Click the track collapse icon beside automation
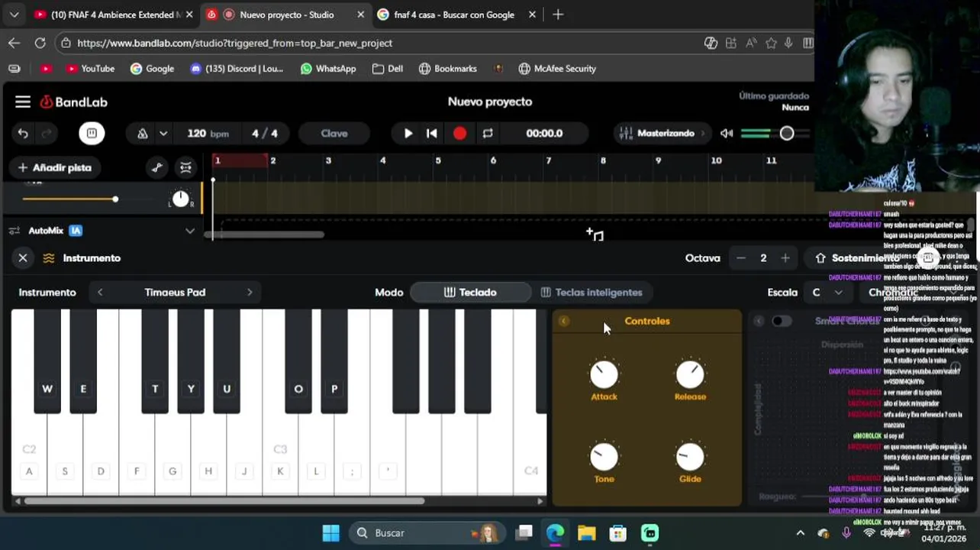Screen dimensions: 980x550 [185, 168]
